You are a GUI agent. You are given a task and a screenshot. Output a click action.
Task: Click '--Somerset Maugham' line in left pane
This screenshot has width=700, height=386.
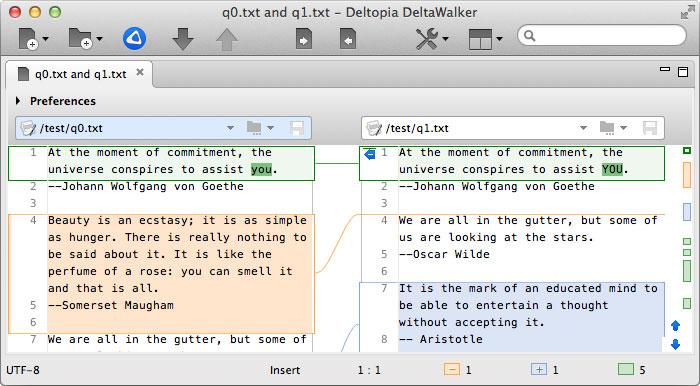pyautogui.click(x=111, y=305)
